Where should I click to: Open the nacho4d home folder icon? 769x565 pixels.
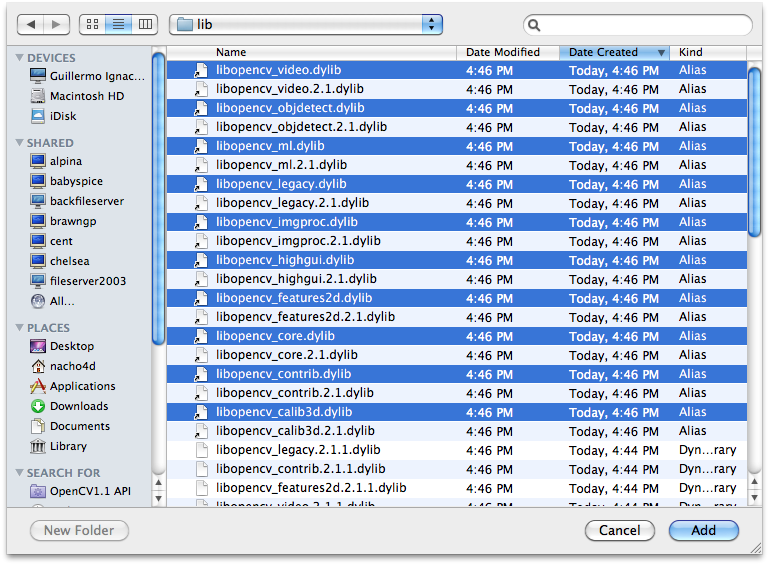pos(38,366)
